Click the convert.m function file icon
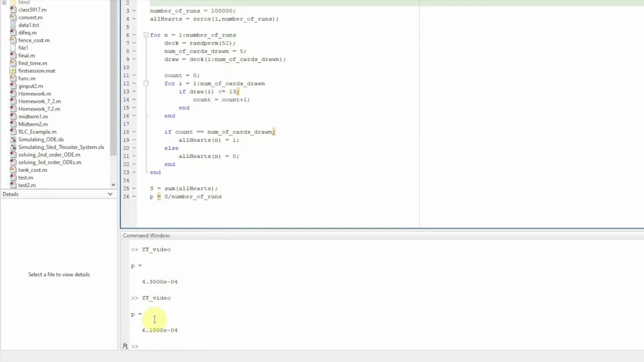 click(x=13, y=17)
